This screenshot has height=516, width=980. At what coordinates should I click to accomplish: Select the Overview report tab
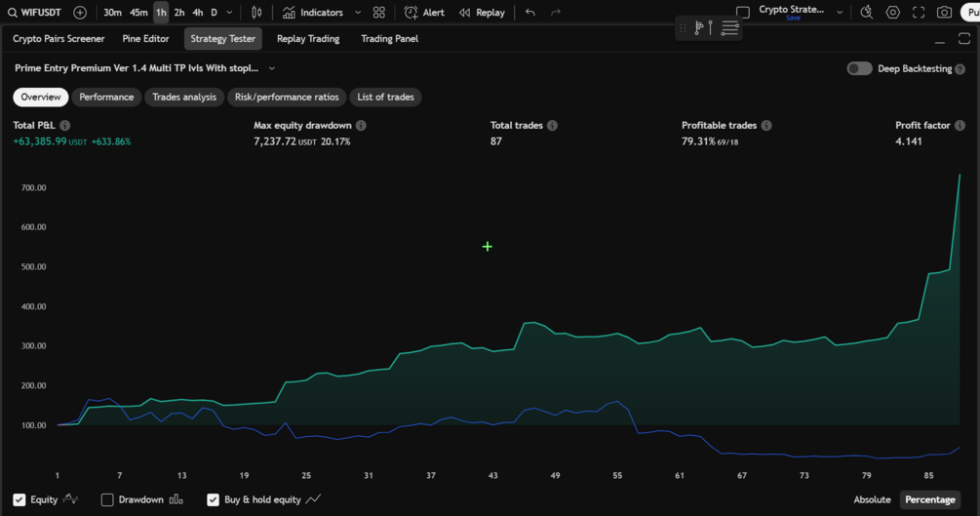tap(41, 97)
